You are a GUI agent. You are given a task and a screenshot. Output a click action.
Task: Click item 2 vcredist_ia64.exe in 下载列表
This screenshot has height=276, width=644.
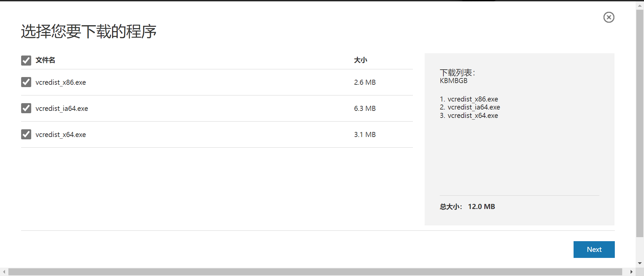474,107
